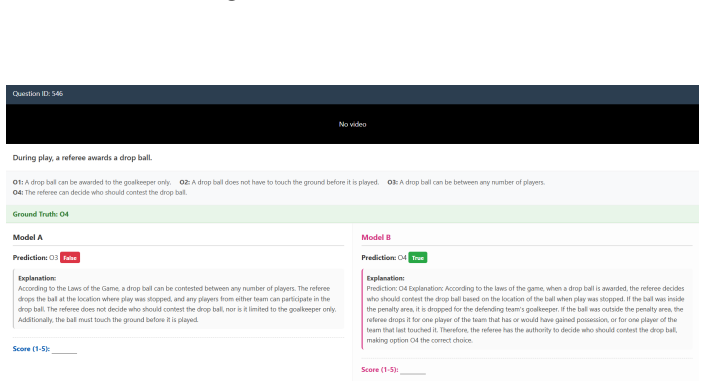
Task: Click Model B's explanation paragraph text
Action: click(525, 314)
